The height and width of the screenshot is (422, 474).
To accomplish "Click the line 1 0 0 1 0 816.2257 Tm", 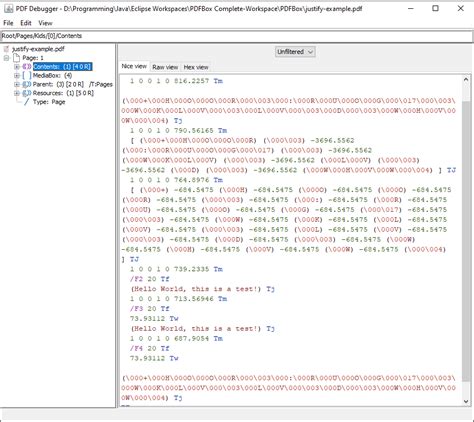I will (176, 81).
